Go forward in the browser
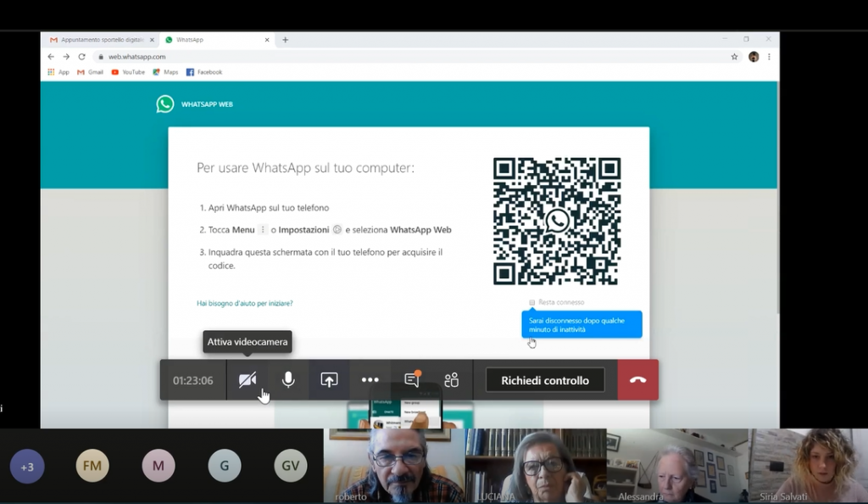The height and width of the screenshot is (504, 868). [x=66, y=57]
